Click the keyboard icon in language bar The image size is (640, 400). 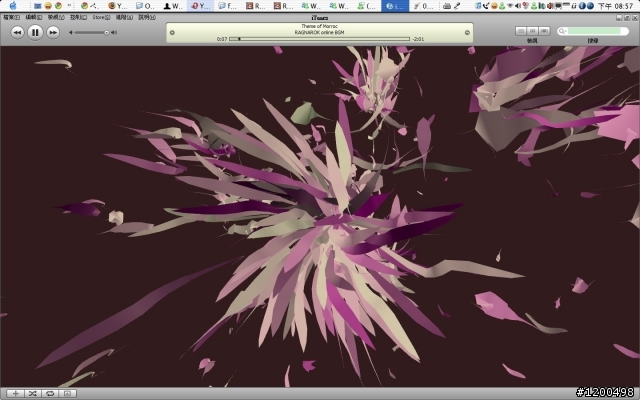pos(447,6)
